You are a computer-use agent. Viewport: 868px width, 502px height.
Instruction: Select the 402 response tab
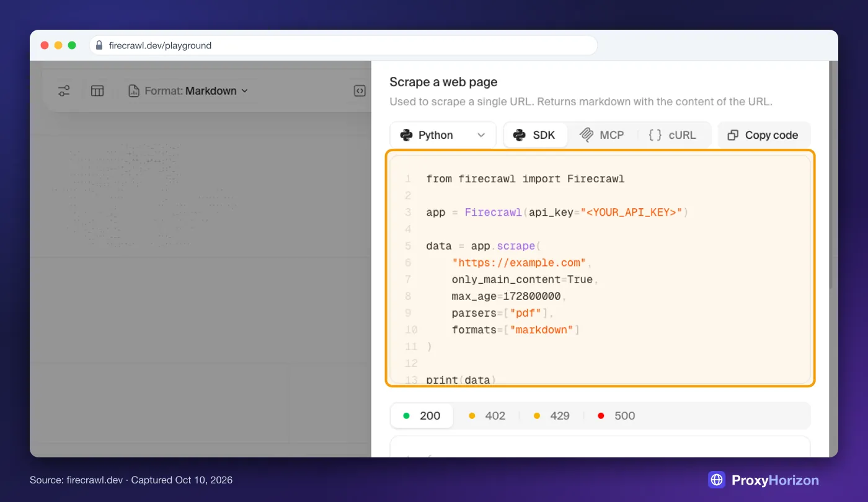click(x=487, y=416)
